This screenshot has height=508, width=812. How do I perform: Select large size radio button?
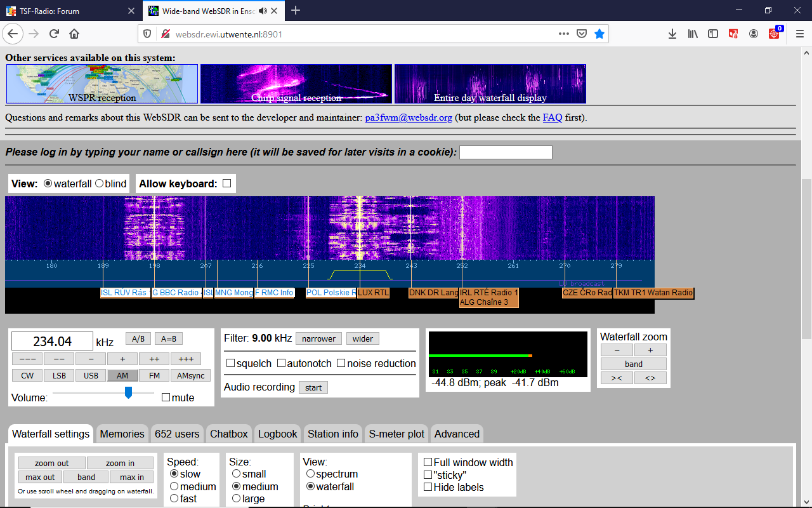pyautogui.click(x=236, y=498)
